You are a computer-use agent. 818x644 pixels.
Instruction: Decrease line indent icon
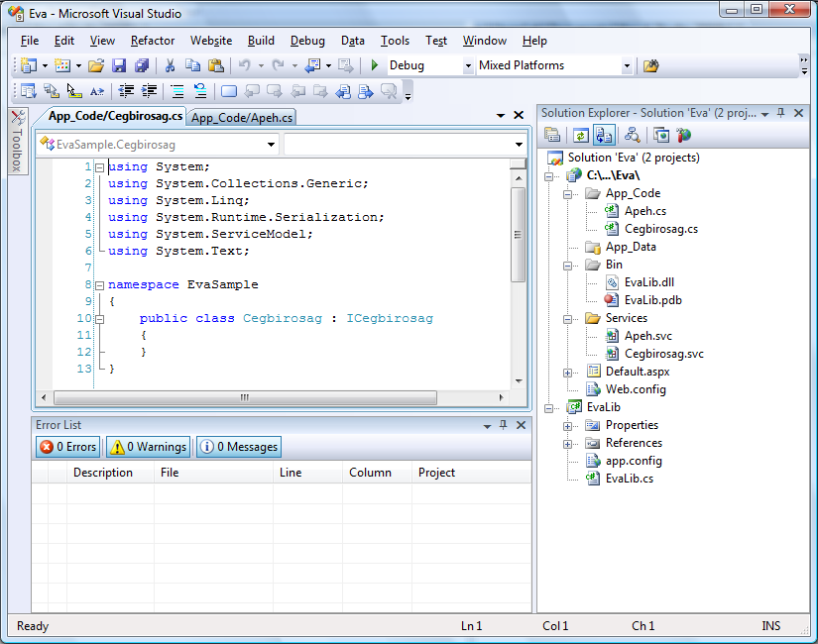point(126,91)
